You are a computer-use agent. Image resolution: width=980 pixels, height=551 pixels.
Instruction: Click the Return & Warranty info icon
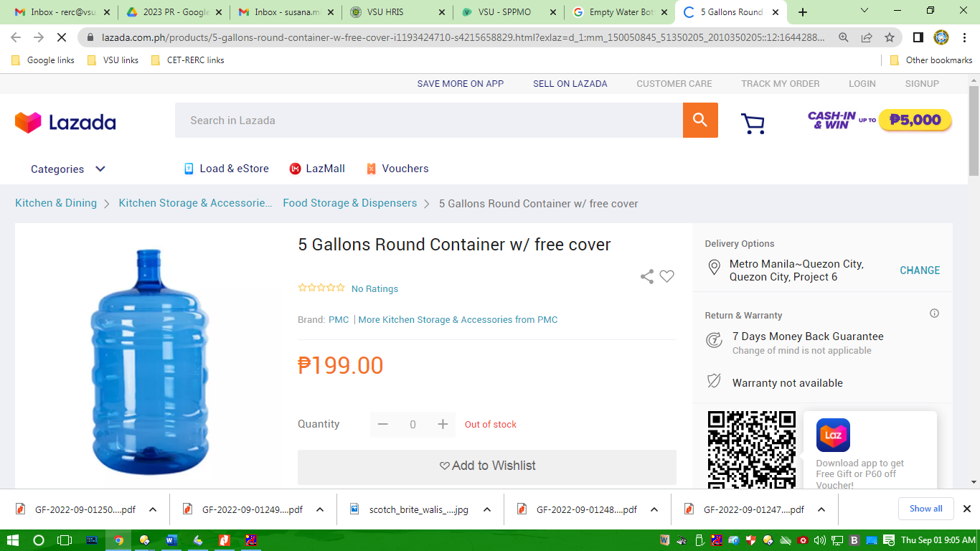pos(934,314)
